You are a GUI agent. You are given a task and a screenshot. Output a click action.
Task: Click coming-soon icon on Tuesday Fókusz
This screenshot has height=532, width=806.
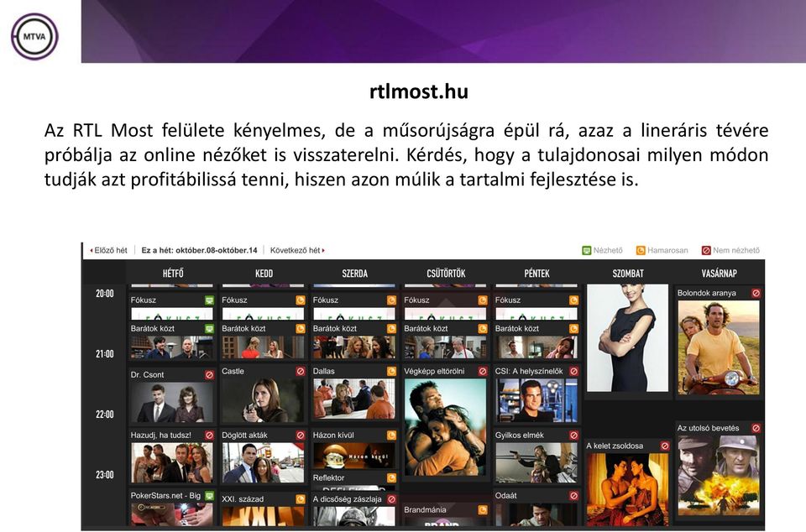[x=301, y=300]
